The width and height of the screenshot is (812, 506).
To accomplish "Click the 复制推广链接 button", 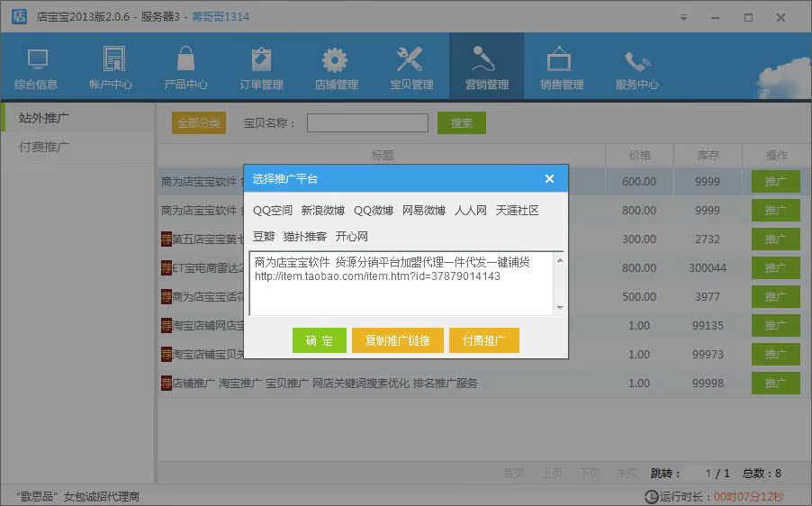I will coord(397,340).
